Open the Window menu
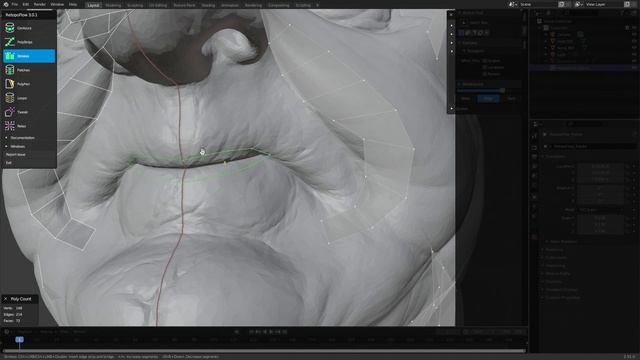 [57, 4]
